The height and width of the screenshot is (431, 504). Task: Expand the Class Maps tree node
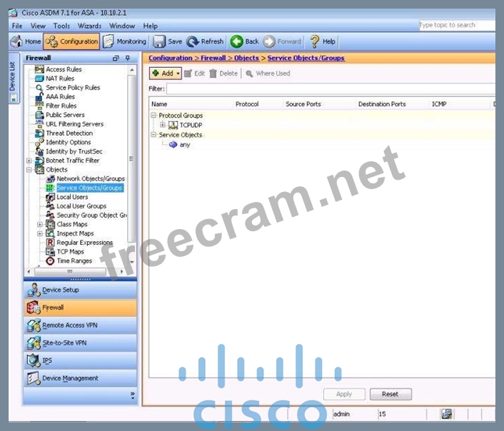(x=40, y=224)
